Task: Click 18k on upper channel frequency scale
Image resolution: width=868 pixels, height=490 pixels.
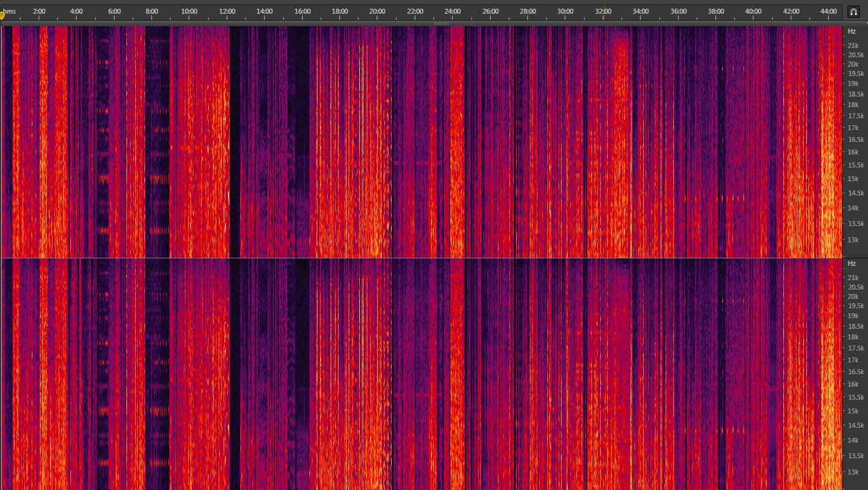Action: (x=853, y=105)
